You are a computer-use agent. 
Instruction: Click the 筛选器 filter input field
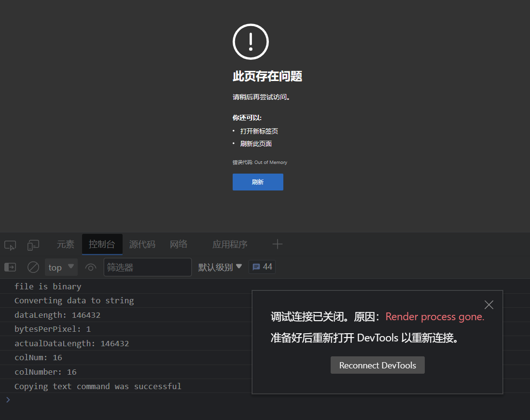[x=147, y=267]
